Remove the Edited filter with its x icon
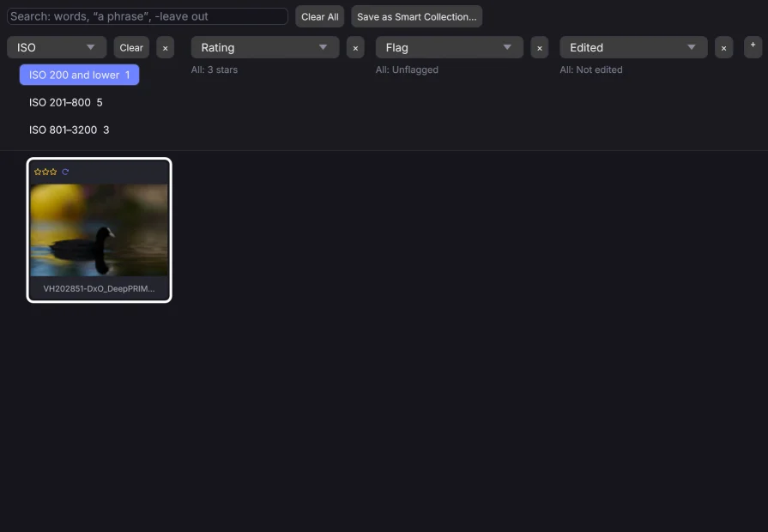 tap(723, 48)
